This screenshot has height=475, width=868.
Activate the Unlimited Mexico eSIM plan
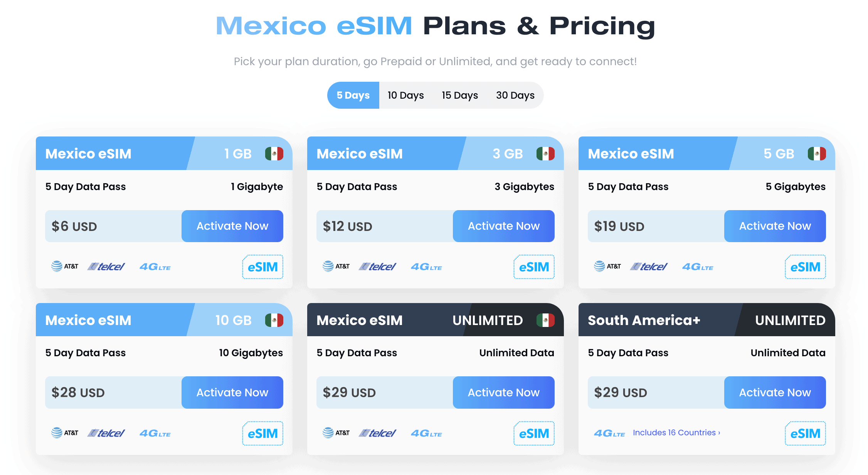503,392
